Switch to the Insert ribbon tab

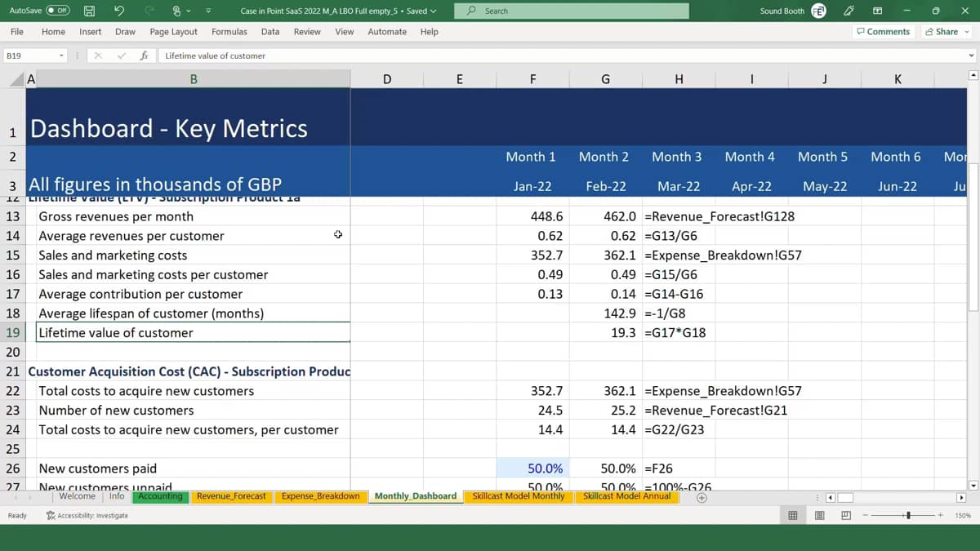click(x=91, y=32)
